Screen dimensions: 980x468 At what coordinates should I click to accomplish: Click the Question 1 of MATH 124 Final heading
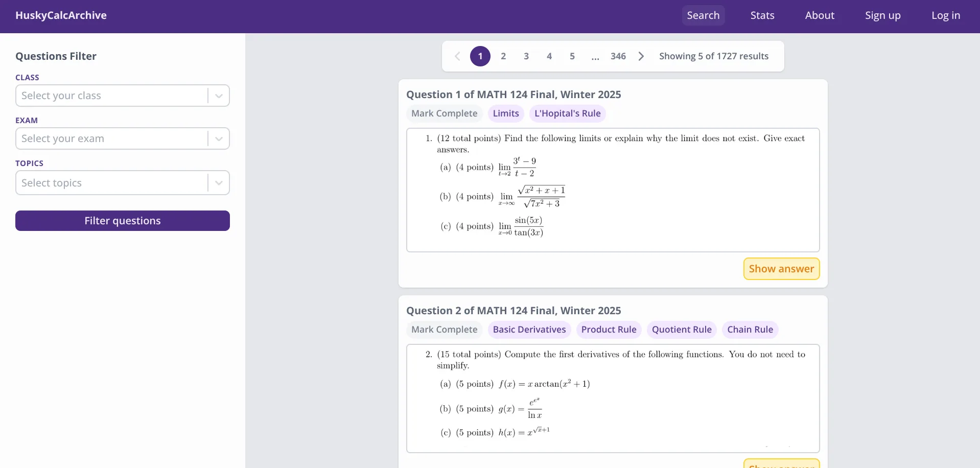pyautogui.click(x=514, y=95)
